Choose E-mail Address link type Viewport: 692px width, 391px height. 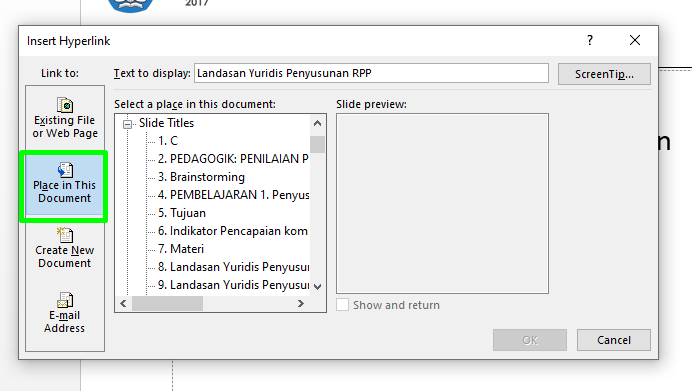click(64, 313)
